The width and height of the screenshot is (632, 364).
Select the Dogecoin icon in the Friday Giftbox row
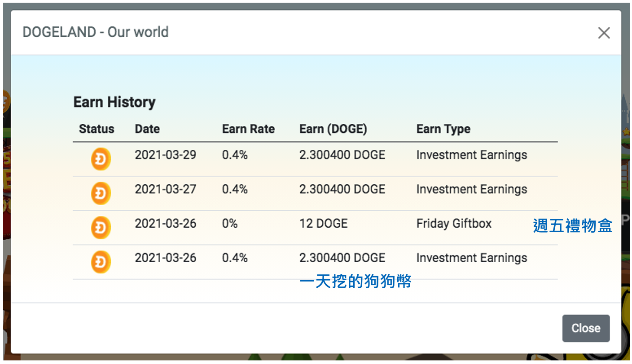point(101,228)
